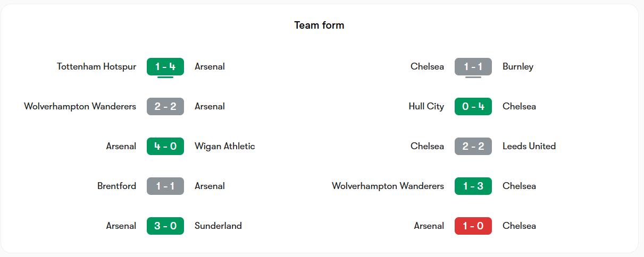
Task: Select Arsenal 4-0 Wigan Athletic result
Action: 165,146
